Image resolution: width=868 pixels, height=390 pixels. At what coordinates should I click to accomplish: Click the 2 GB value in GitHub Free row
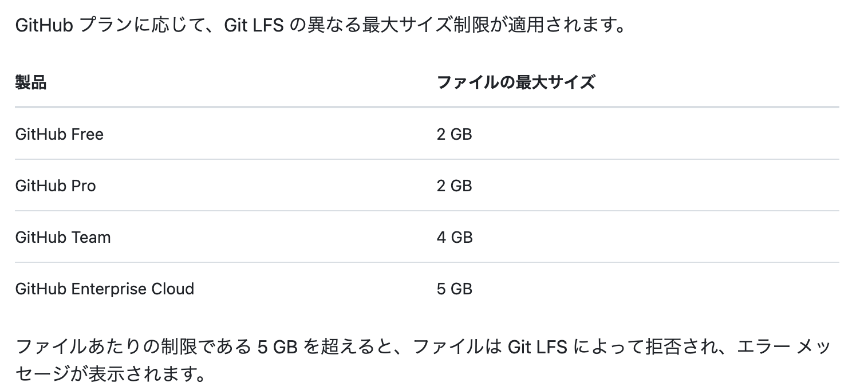pos(454,135)
